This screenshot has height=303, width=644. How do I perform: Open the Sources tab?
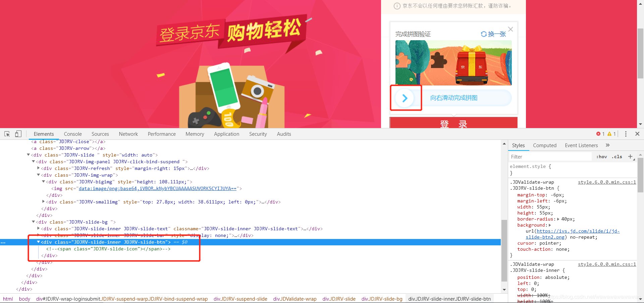(x=100, y=134)
